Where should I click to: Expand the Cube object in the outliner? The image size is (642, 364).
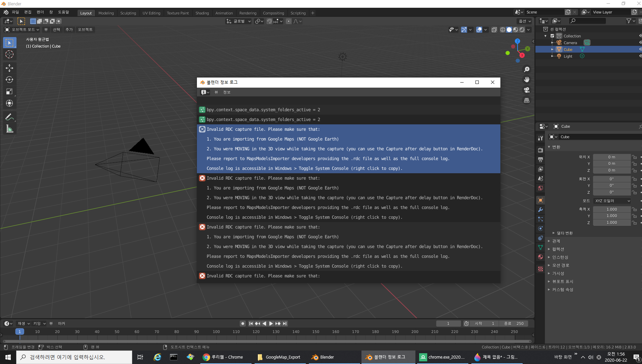pyautogui.click(x=552, y=49)
